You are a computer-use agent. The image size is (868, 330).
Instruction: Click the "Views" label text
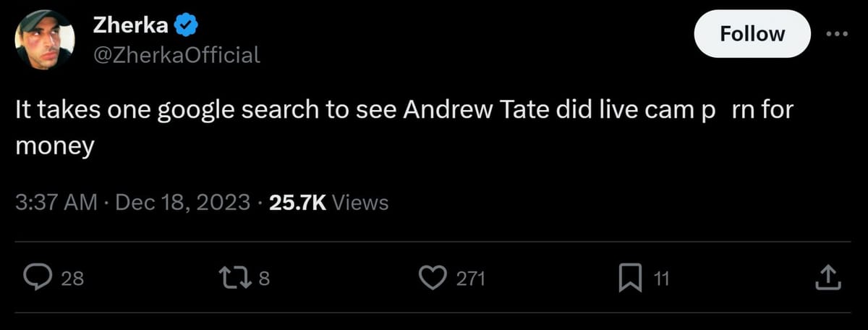click(x=364, y=203)
